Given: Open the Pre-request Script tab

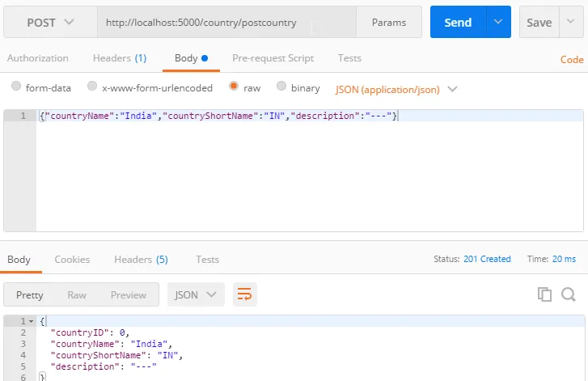Looking at the screenshot, I should point(273,58).
